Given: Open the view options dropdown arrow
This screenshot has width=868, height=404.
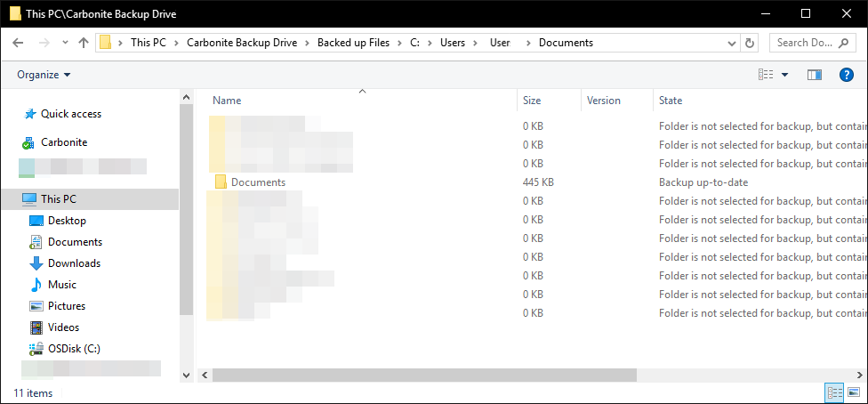Looking at the screenshot, I should point(784,75).
